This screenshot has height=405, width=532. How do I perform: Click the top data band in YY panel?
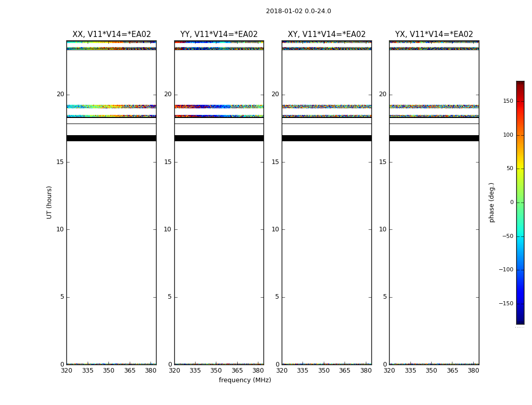coord(219,43)
